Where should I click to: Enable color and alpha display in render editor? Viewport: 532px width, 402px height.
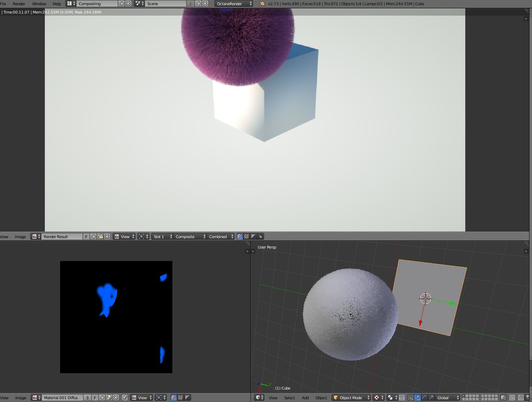[x=239, y=236]
